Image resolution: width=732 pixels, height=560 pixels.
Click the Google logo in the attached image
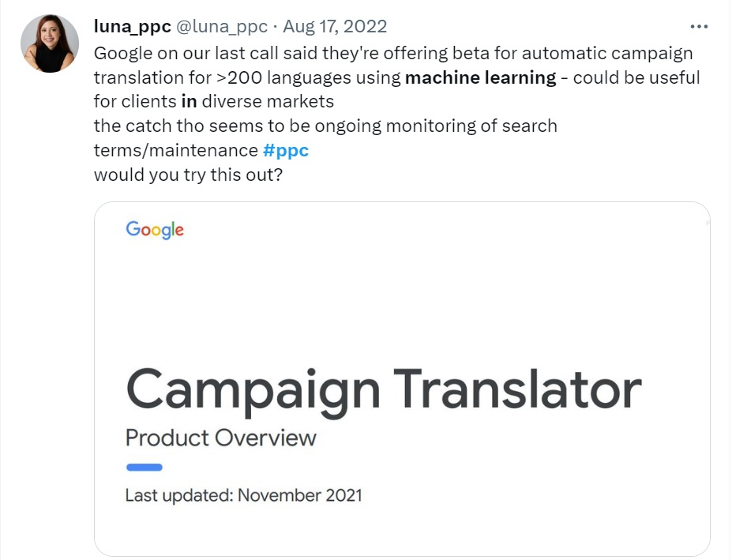[x=155, y=230]
